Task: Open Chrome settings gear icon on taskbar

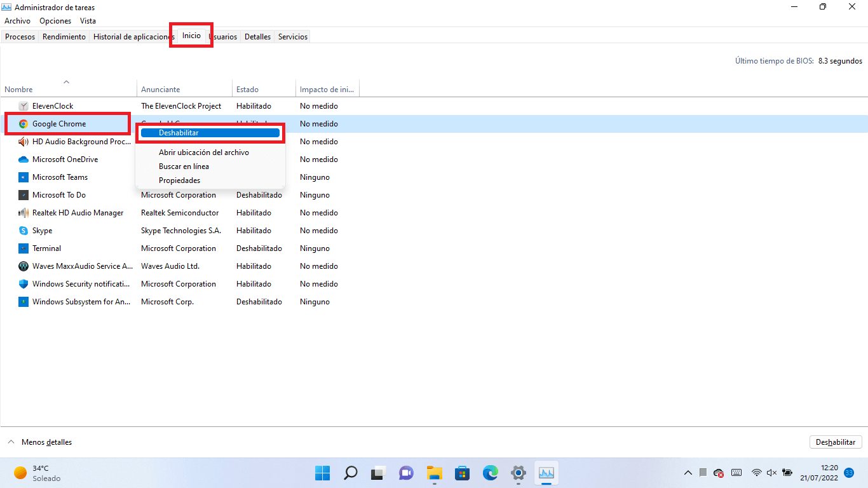Action: pyautogui.click(x=519, y=473)
